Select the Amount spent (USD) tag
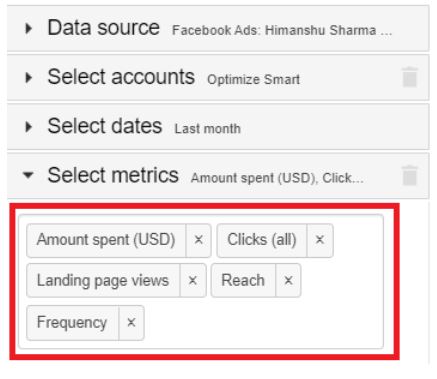Viewport: 437px width, 379px height. 106,240
